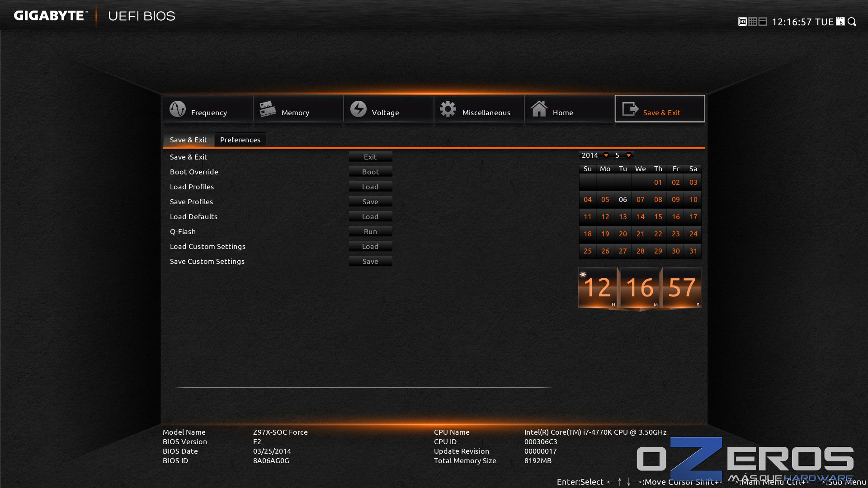Screen dimensions: 868x488
Task: Choose day 10 on the calendar
Action: pos(693,200)
